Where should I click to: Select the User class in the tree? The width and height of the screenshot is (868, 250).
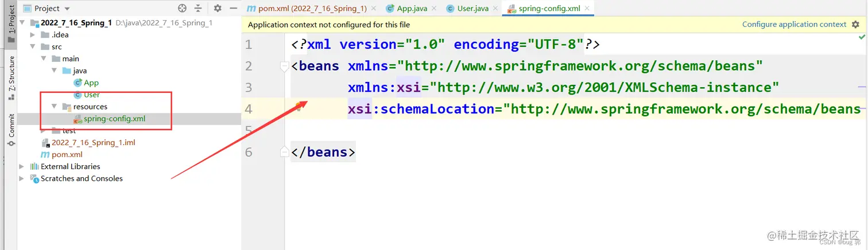click(x=92, y=95)
